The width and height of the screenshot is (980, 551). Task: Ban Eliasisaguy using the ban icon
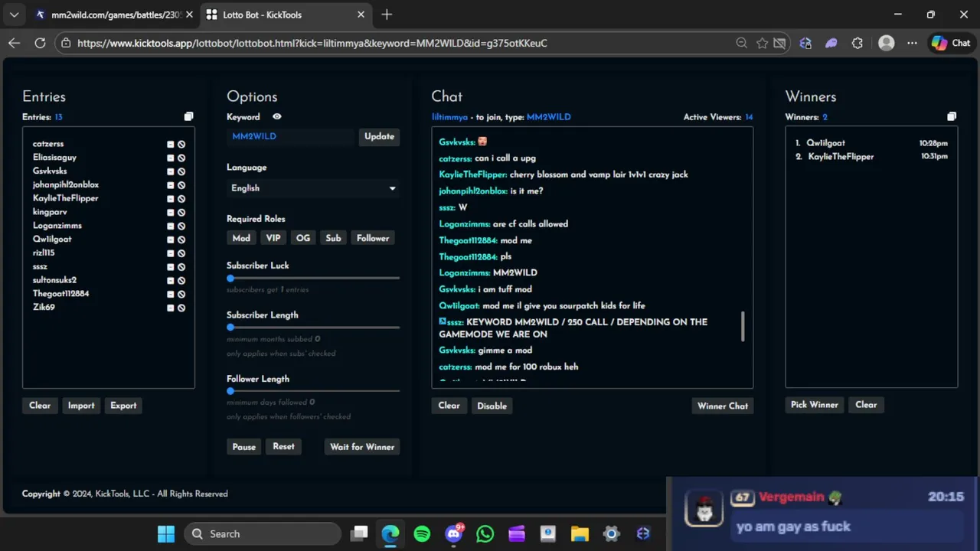181,158
